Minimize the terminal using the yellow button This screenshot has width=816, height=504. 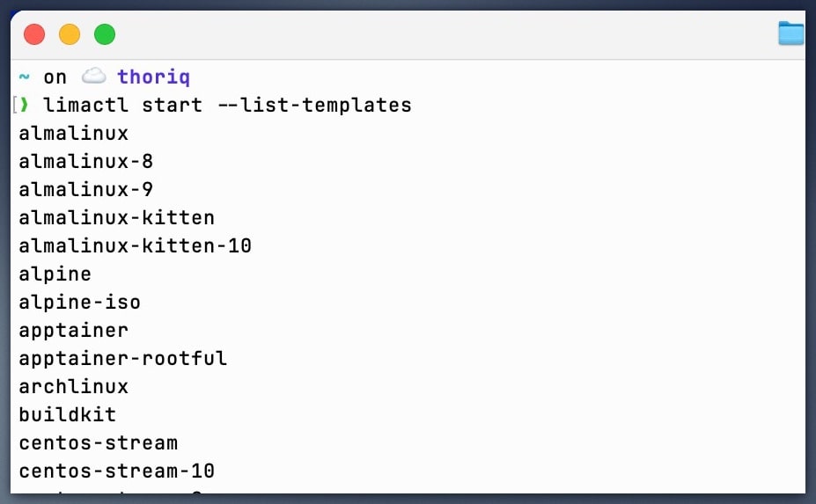click(70, 35)
